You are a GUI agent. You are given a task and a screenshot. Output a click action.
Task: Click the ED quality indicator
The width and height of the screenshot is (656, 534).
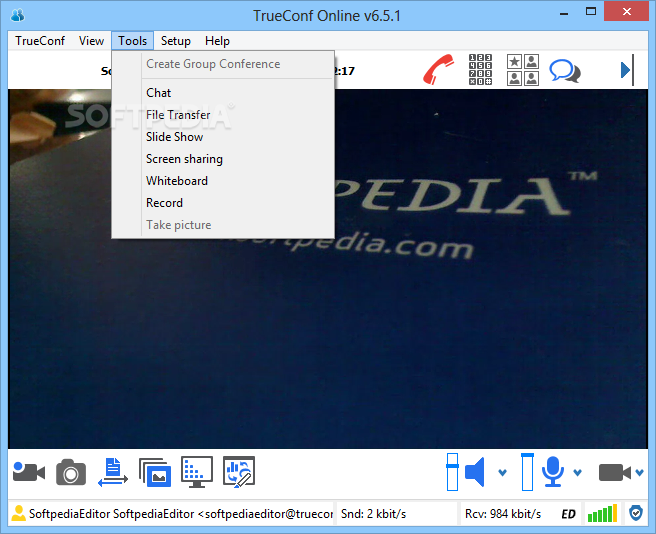pos(568,514)
